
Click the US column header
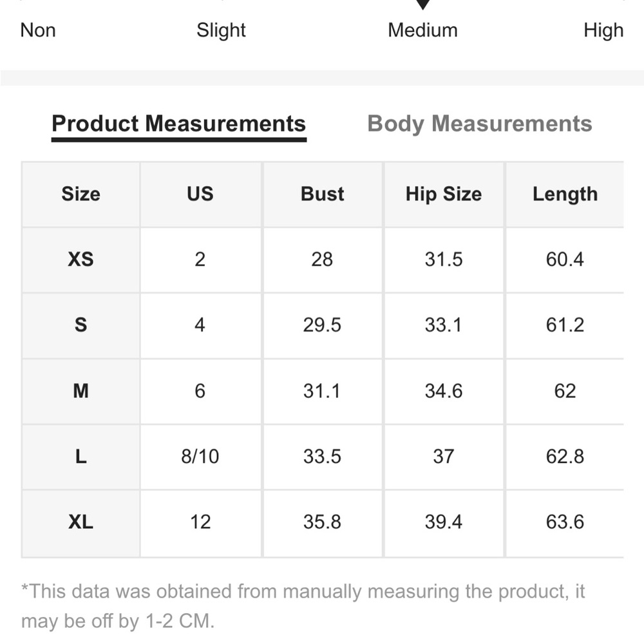pos(200,194)
